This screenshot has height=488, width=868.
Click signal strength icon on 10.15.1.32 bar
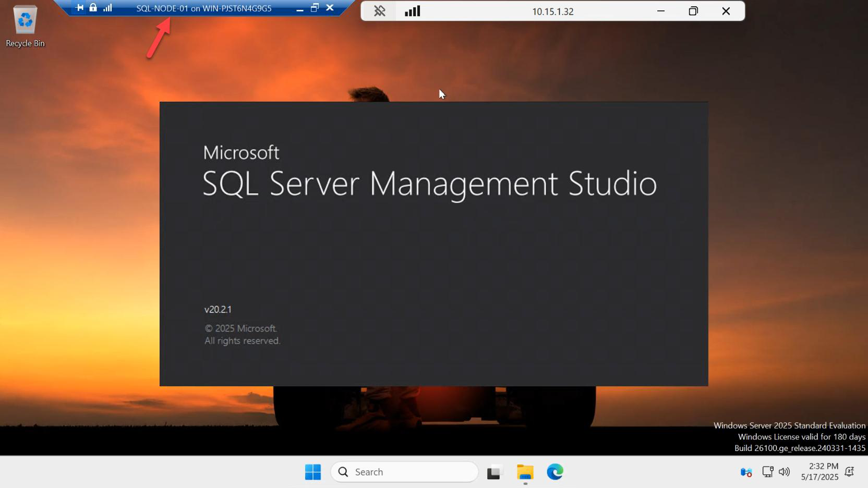pos(413,11)
